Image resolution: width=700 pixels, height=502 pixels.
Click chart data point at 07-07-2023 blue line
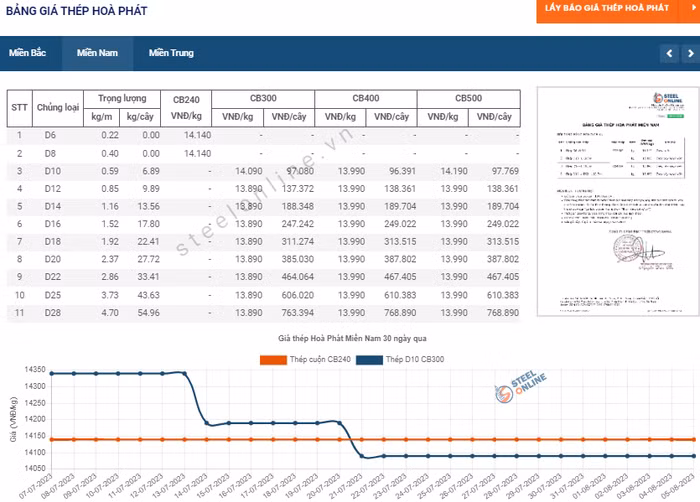[52, 373]
